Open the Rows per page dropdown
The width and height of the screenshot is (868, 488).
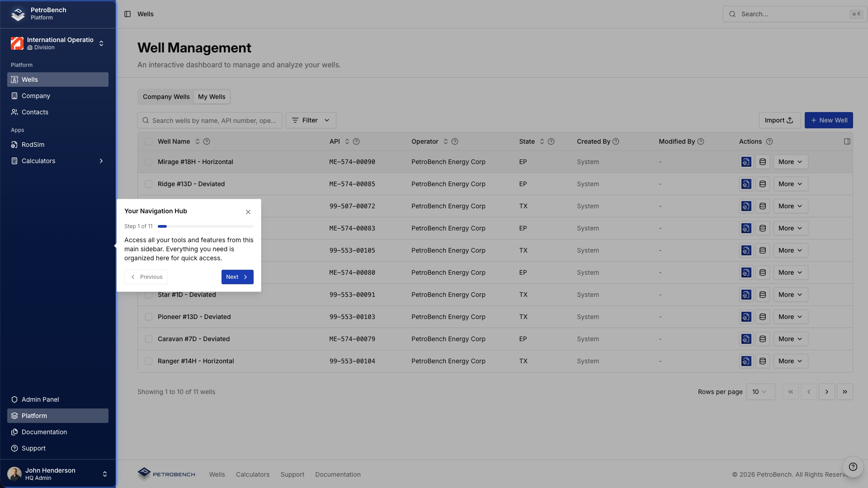click(760, 392)
